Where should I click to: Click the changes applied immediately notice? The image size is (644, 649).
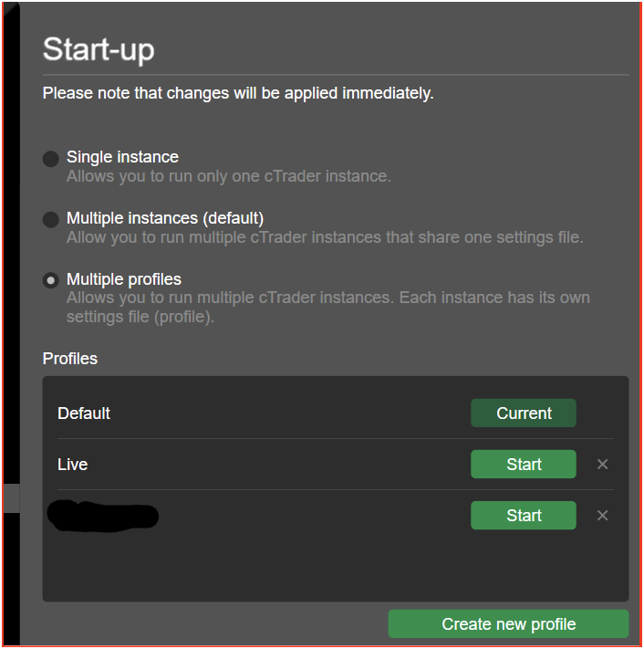[x=238, y=93]
